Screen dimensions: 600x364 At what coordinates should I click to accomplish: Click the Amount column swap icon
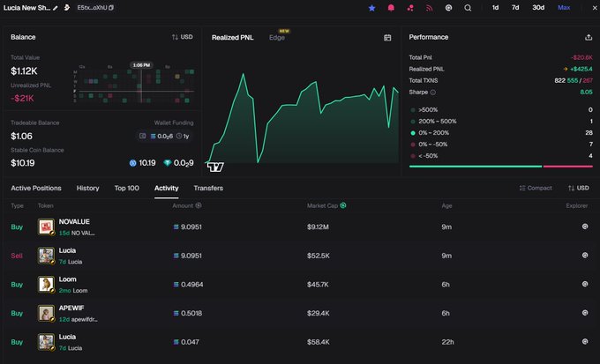(x=199, y=205)
